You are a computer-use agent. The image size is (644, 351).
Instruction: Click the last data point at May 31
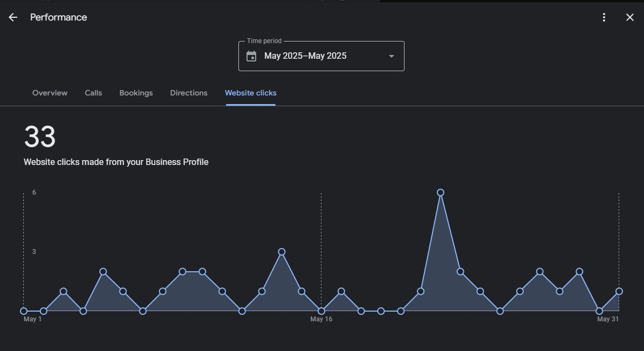pyautogui.click(x=619, y=292)
